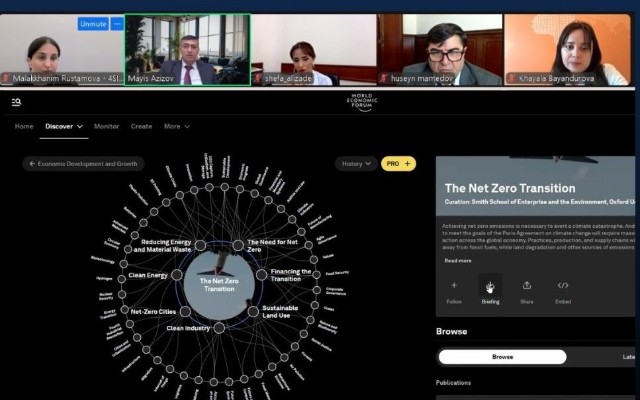This screenshot has width=640, height=400.
Task: Expand the More dropdown menu
Action: tap(177, 127)
